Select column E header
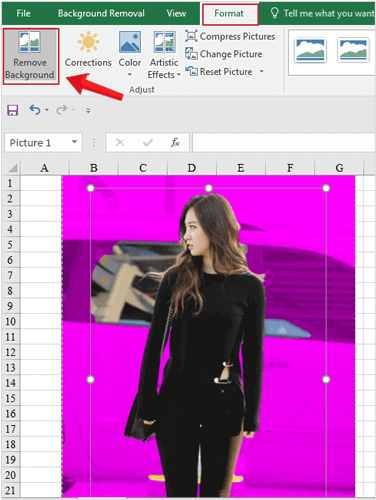This screenshot has width=376, height=500. coord(241,168)
